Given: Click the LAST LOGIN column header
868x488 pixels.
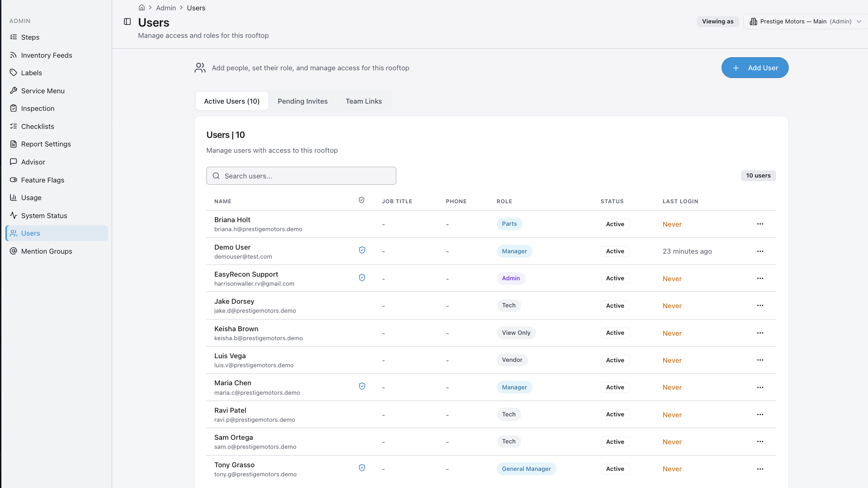Looking at the screenshot, I should point(680,201).
